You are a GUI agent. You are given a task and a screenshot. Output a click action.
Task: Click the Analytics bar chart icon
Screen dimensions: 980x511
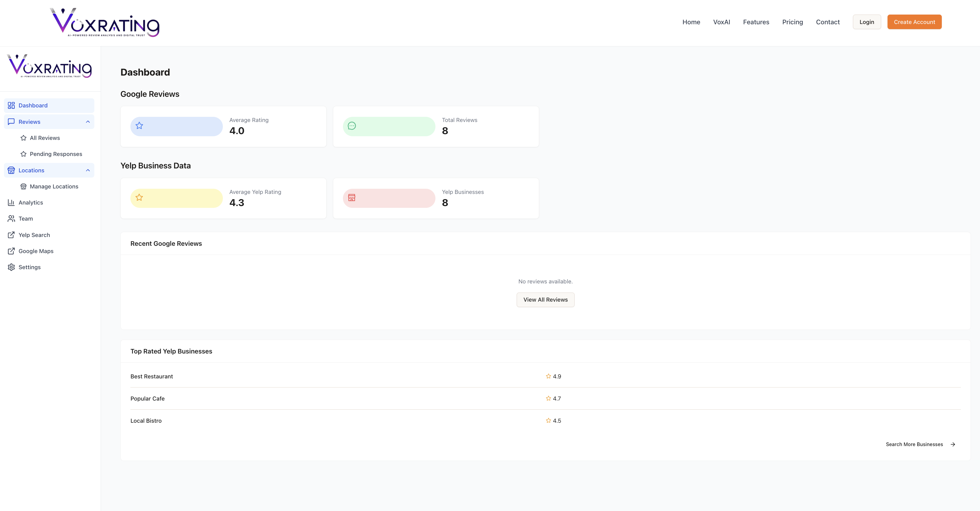12,203
